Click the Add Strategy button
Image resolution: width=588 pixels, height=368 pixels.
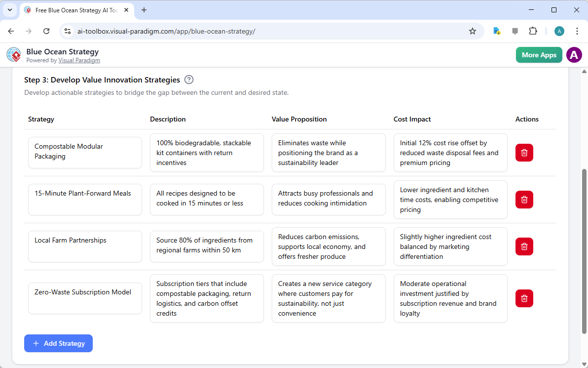click(58, 343)
